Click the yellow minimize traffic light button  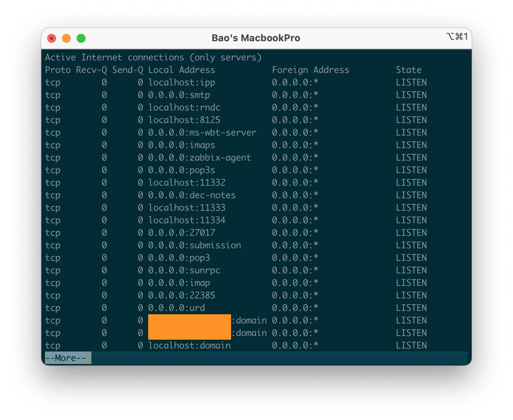tap(66, 38)
